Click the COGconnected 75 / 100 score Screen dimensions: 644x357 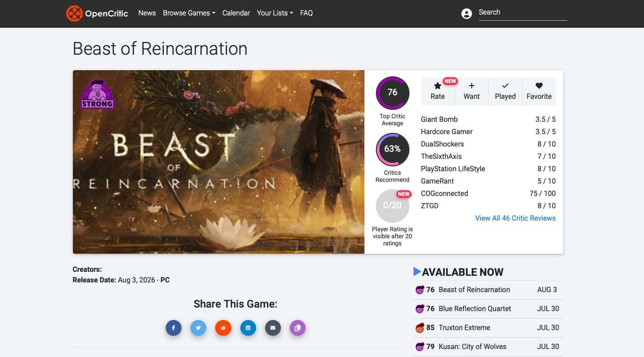[x=542, y=193]
